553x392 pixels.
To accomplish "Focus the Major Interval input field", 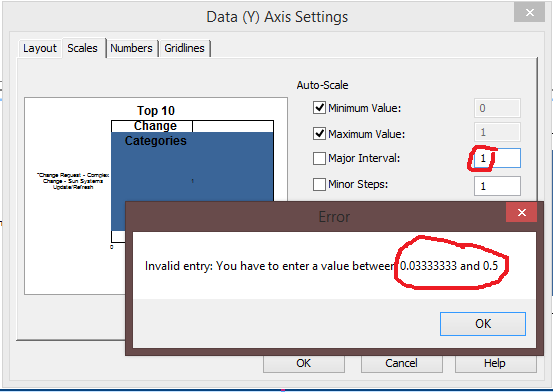I will [x=497, y=158].
